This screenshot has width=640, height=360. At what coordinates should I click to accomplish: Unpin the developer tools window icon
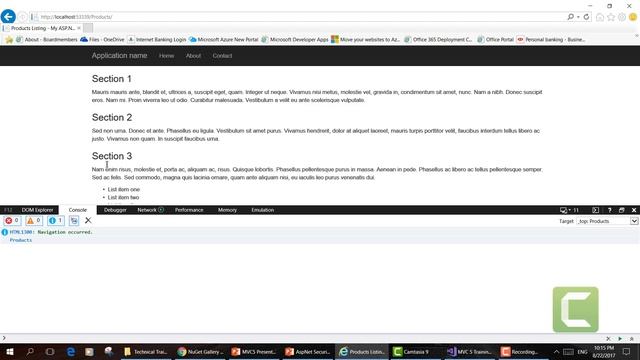tap(622, 210)
